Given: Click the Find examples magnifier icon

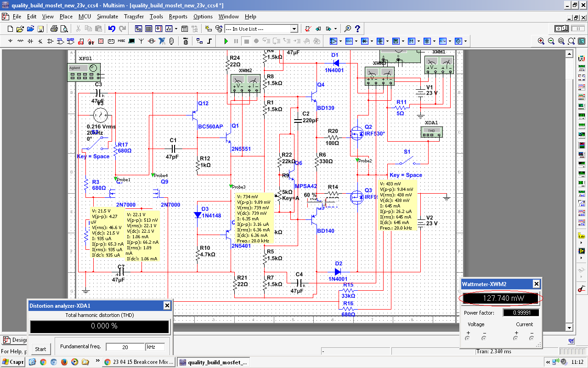Looking at the screenshot, I should (348, 29).
